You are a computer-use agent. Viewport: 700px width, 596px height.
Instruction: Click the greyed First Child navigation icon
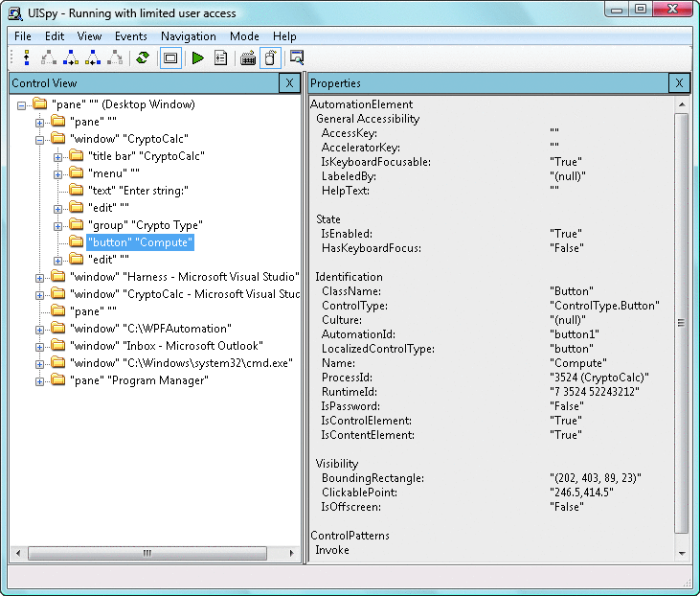(x=48, y=58)
